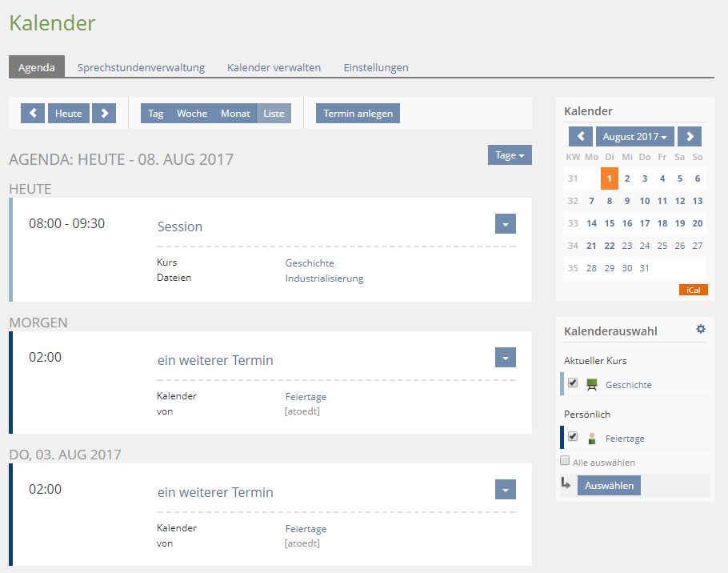Click the orange iCal export badge

(x=693, y=290)
